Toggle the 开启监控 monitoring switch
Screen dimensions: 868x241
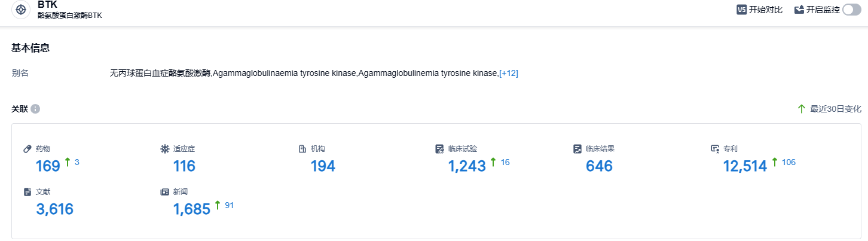pyautogui.click(x=851, y=10)
